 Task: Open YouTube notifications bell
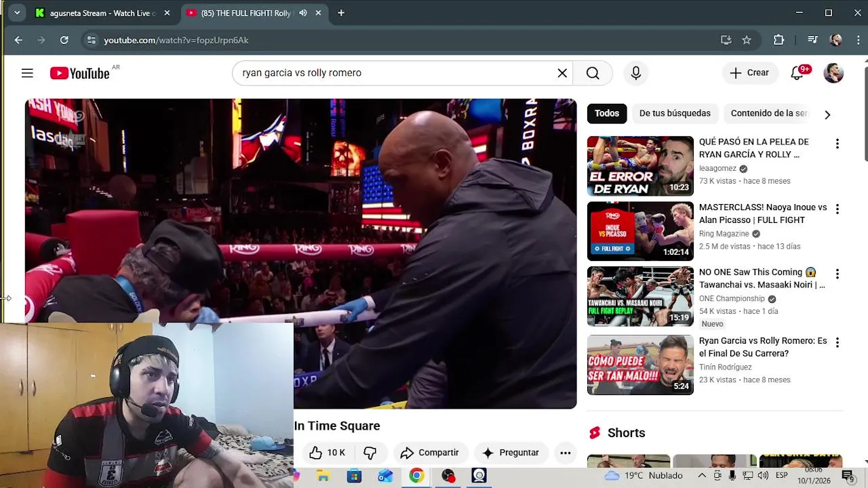pos(797,73)
